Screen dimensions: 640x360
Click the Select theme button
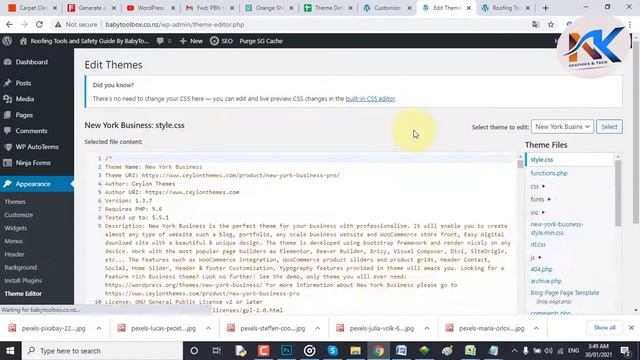click(x=609, y=127)
